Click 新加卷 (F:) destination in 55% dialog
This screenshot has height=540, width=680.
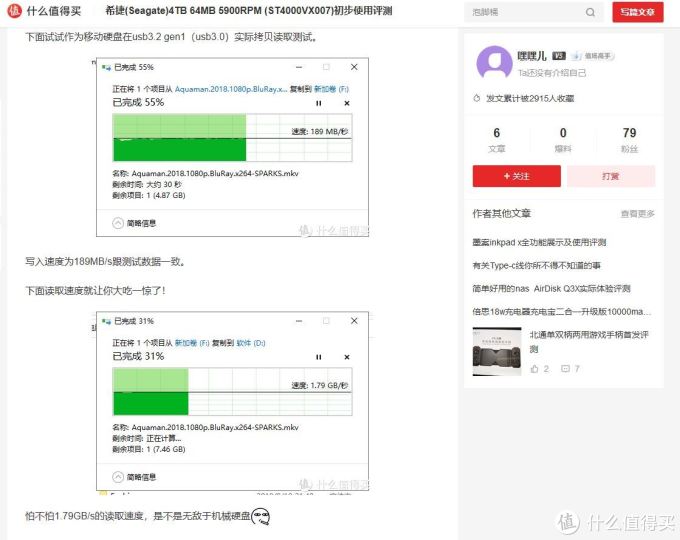(x=331, y=89)
